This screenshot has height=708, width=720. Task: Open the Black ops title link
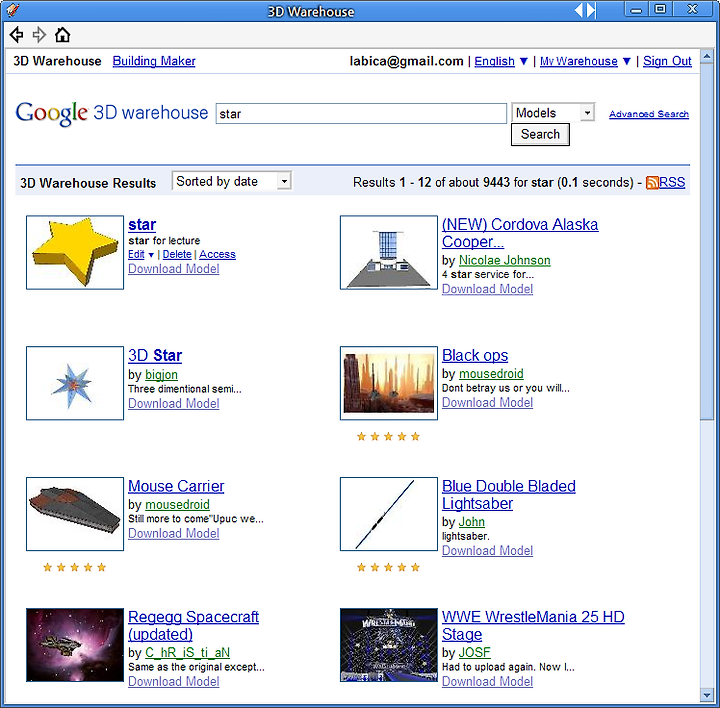pyautogui.click(x=475, y=355)
